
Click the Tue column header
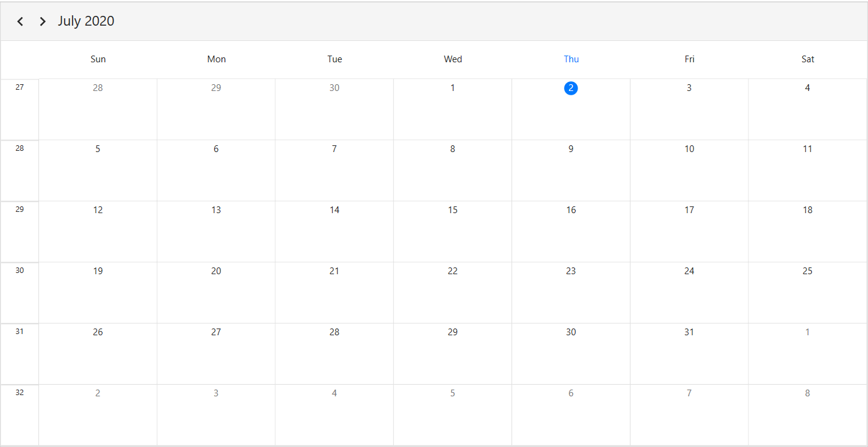pyautogui.click(x=335, y=59)
